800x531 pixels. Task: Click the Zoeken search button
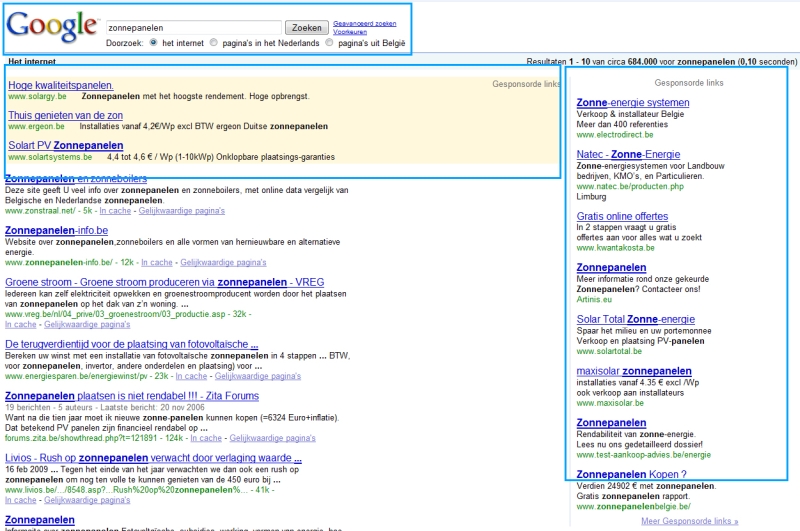[x=306, y=28]
